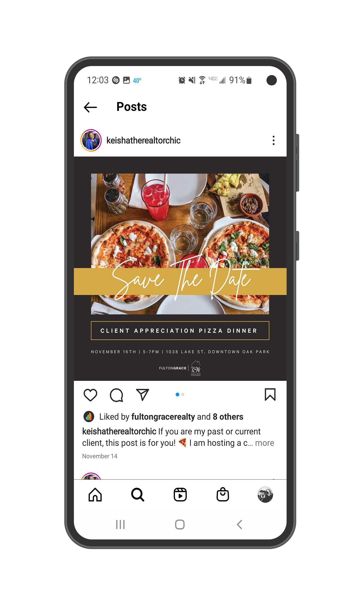This screenshot has height=599, width=364.
Task: Open the three-dot post options menu
Action: coord(273,140)
